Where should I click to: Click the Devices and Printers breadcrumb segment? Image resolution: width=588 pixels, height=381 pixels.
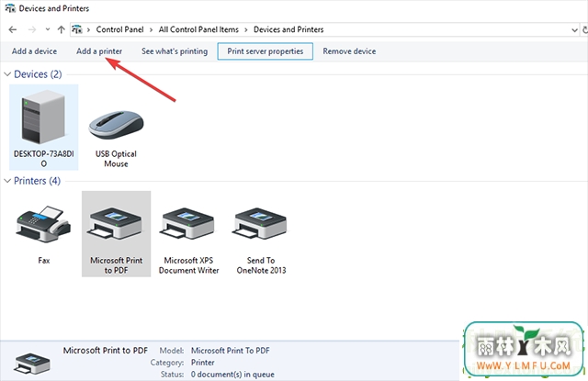click(x=288, y=29)
